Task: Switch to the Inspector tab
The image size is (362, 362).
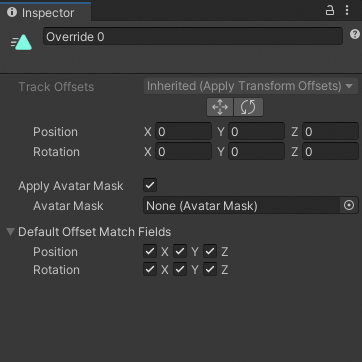Action: 45,12
